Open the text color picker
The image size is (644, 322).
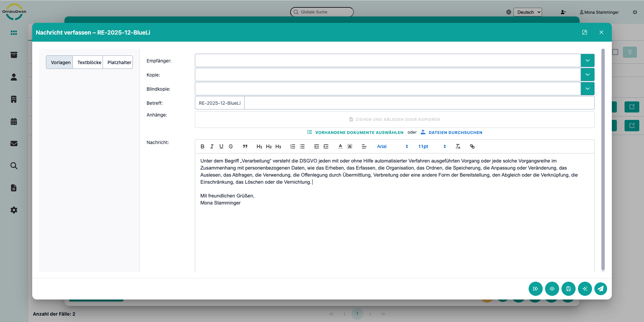click(x=340, y=146)
